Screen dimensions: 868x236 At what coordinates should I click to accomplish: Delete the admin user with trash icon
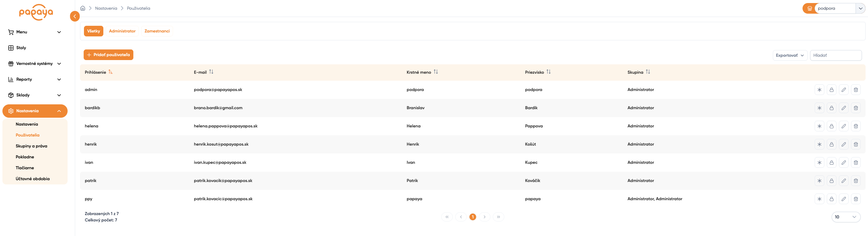pyautogui.click(x=856, y=90)
